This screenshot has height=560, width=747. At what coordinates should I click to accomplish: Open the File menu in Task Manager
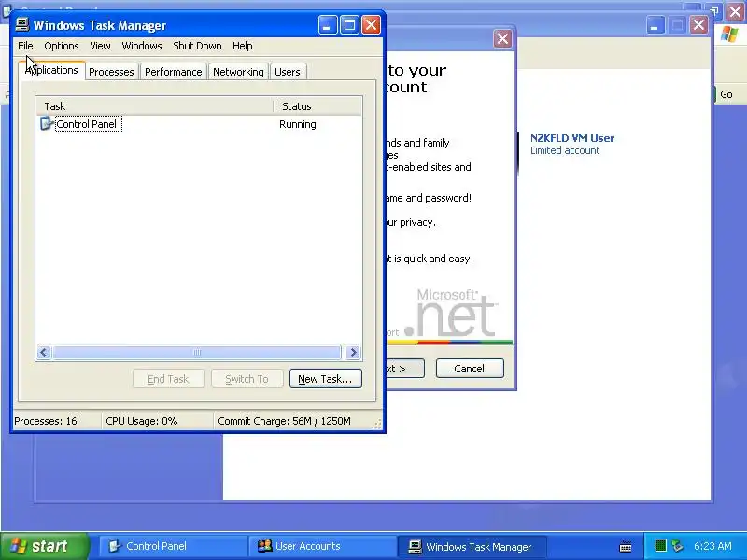click(x=25, y=46)
